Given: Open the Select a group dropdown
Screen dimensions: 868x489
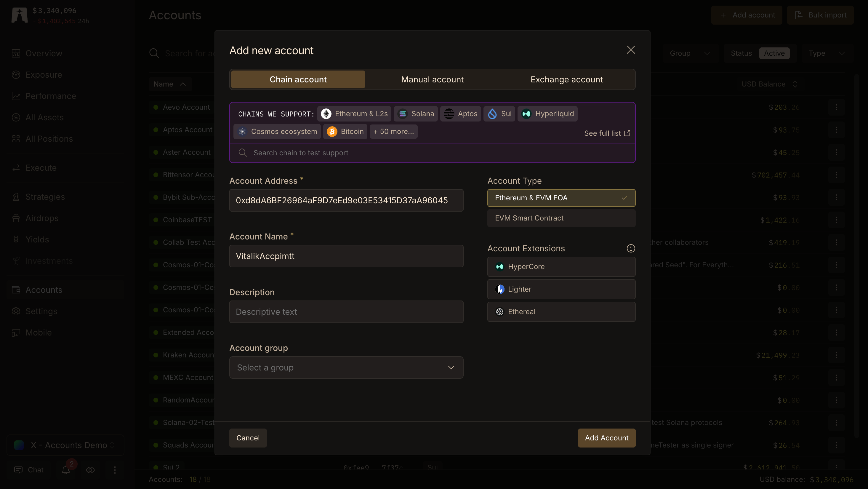Looking at the screenshot, I should [346, 367].
